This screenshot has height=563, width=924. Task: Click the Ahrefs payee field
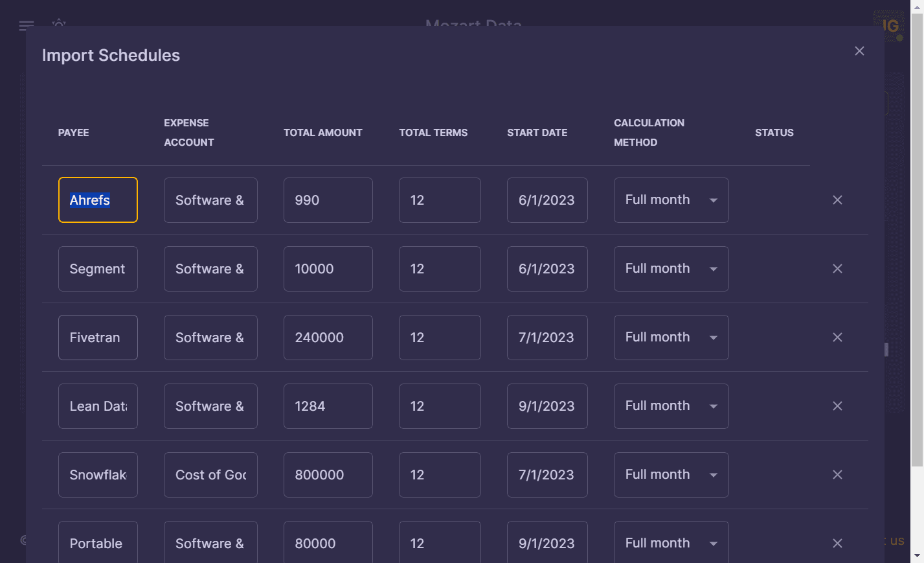(x=98, y=200)
